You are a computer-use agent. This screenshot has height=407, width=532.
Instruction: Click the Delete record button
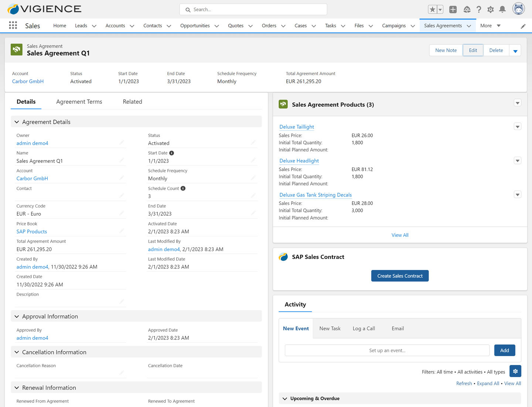pos(496,50)
